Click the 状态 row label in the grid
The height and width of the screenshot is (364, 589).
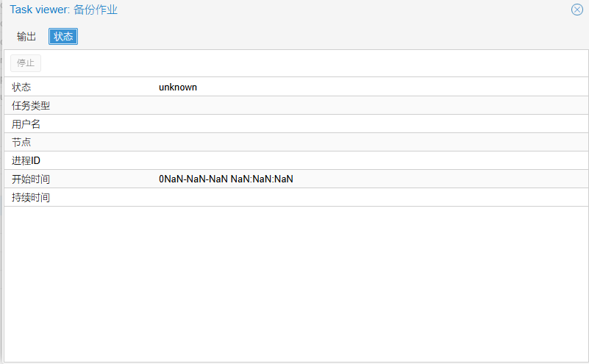[x=21, y=87]
